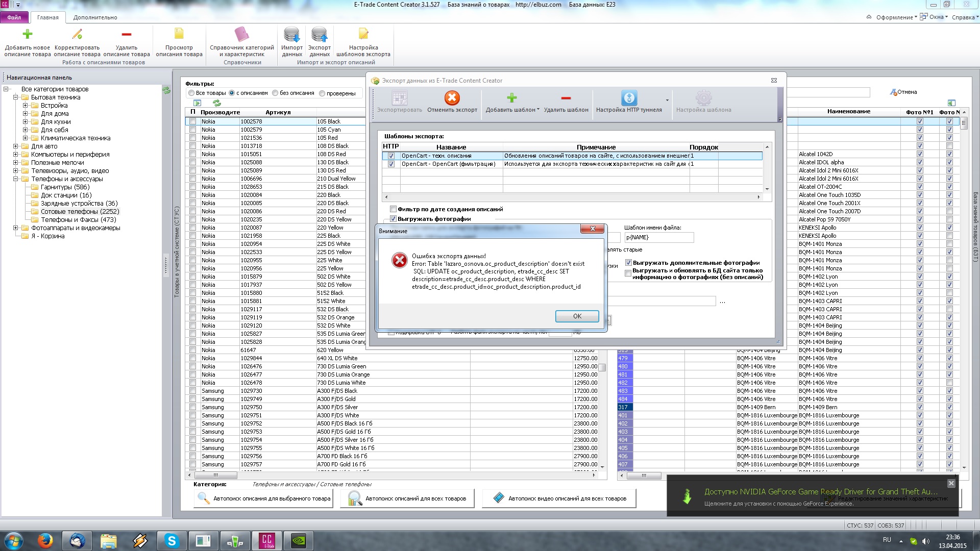Toggle HTTP checkbox for OpenCart (фильтрация) template

tap(391, 164)
